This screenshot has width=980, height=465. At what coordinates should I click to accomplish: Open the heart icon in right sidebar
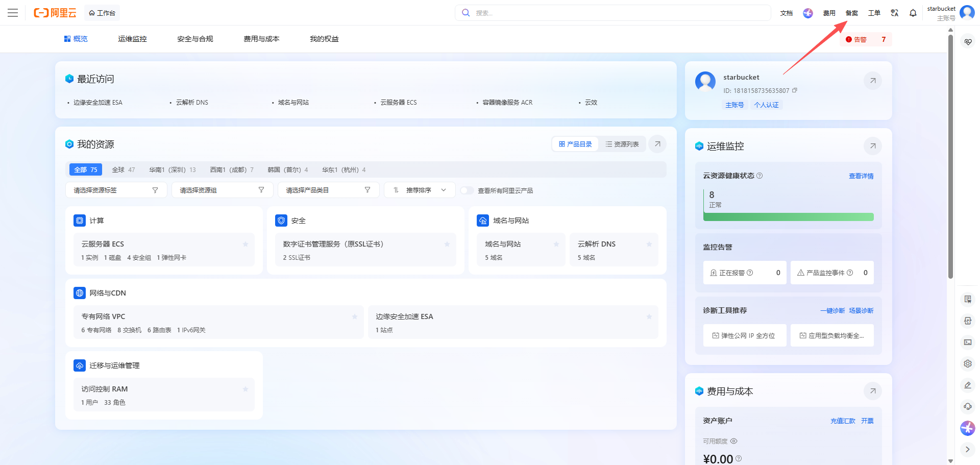coord(968,42)
